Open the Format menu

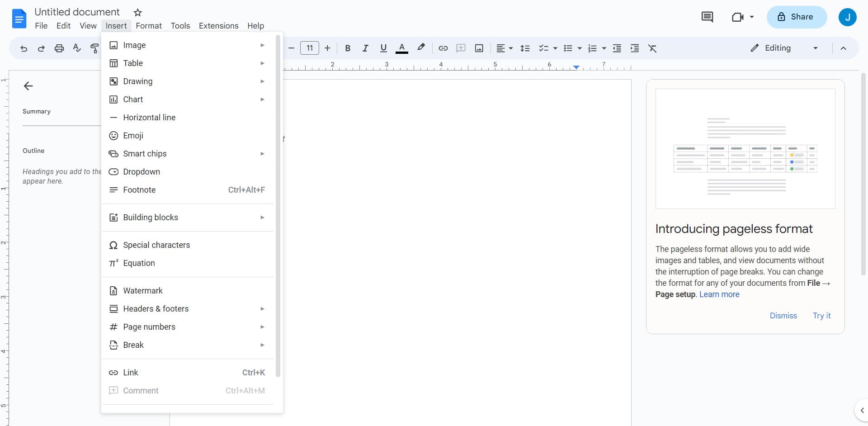coord(149,26)
